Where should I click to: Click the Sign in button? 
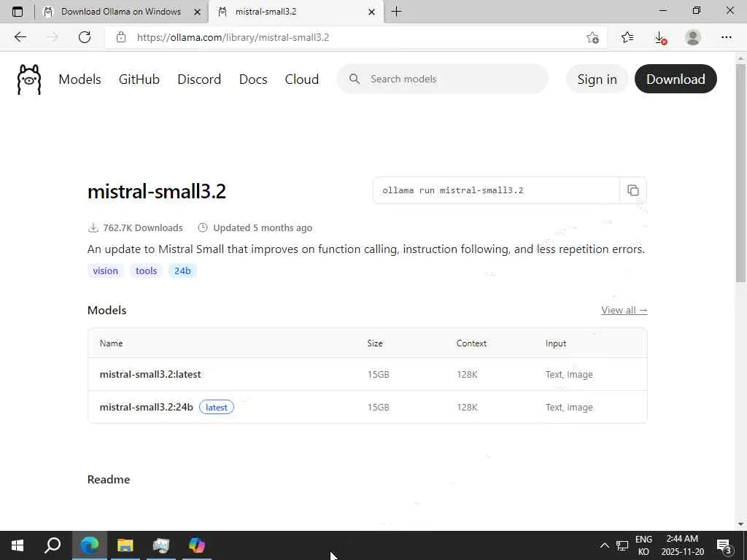(x=597, y=79)
